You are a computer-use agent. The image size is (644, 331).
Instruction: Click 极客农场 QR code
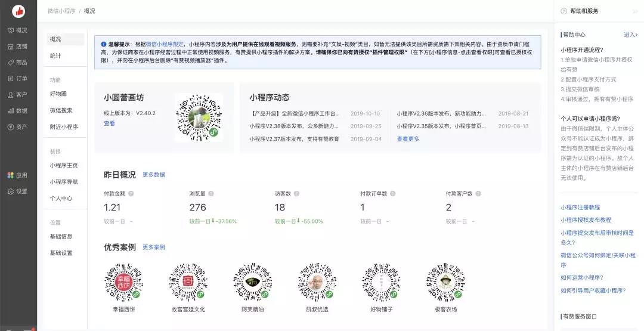pyautogui.click(x=445, y=283)
